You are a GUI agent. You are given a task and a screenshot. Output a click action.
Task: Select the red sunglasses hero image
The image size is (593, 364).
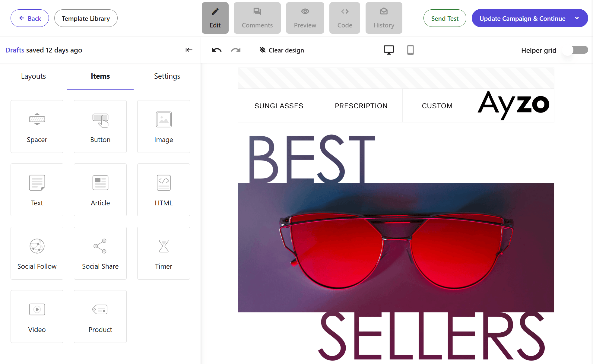coord(396,247)
